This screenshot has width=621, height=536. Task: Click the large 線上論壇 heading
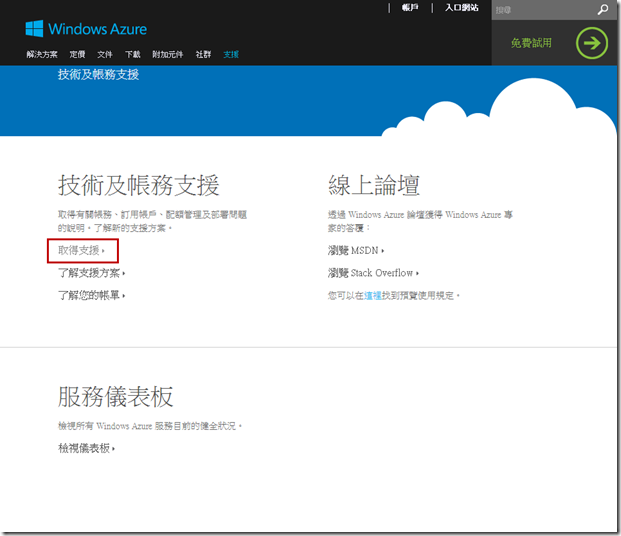pyautogui.click(x=374, y=185)
